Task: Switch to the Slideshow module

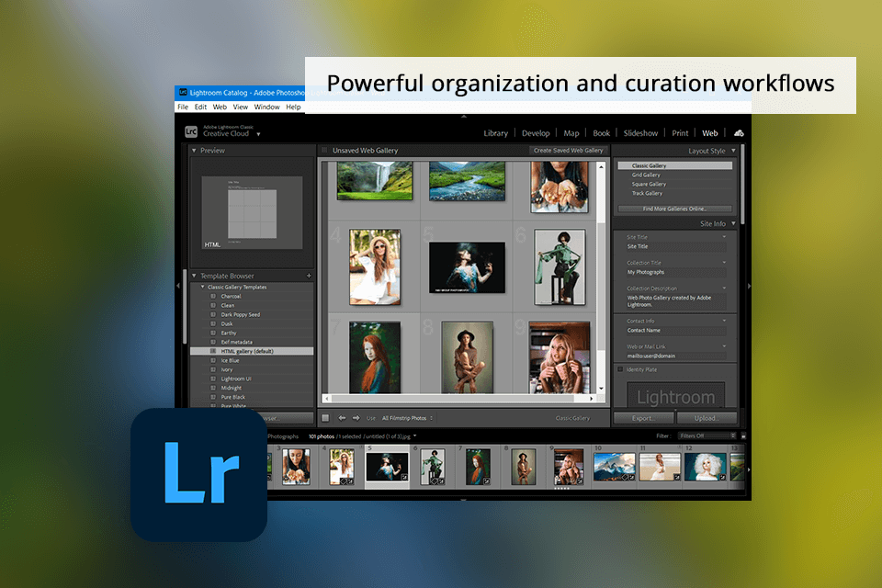Action: pyautogui.click(x=640, y=133)
